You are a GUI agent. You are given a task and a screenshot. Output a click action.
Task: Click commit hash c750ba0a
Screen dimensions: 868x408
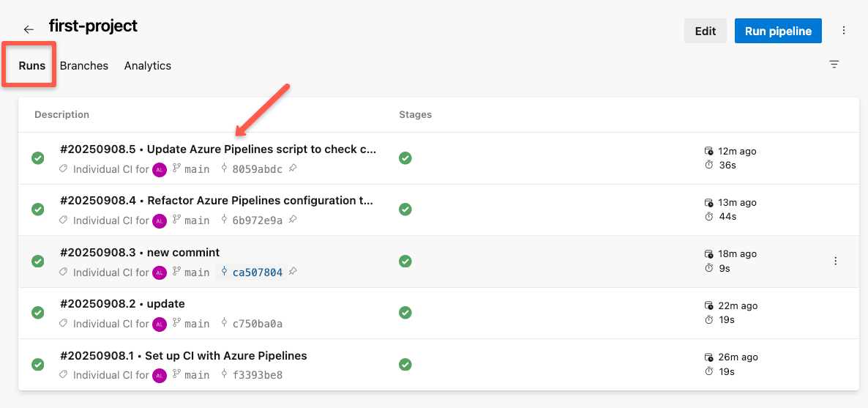258,324
